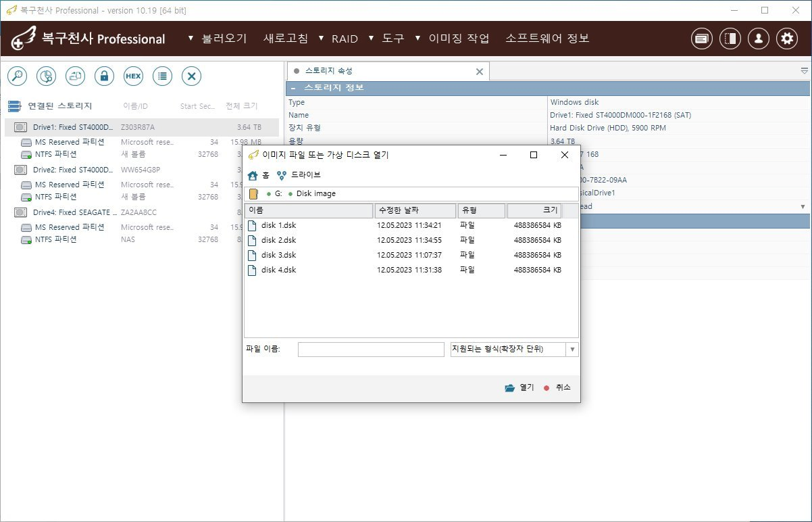Select Drive1: Fixed ST4000D storage
Viewport: 812px width, 522px height.
(141, 127)
